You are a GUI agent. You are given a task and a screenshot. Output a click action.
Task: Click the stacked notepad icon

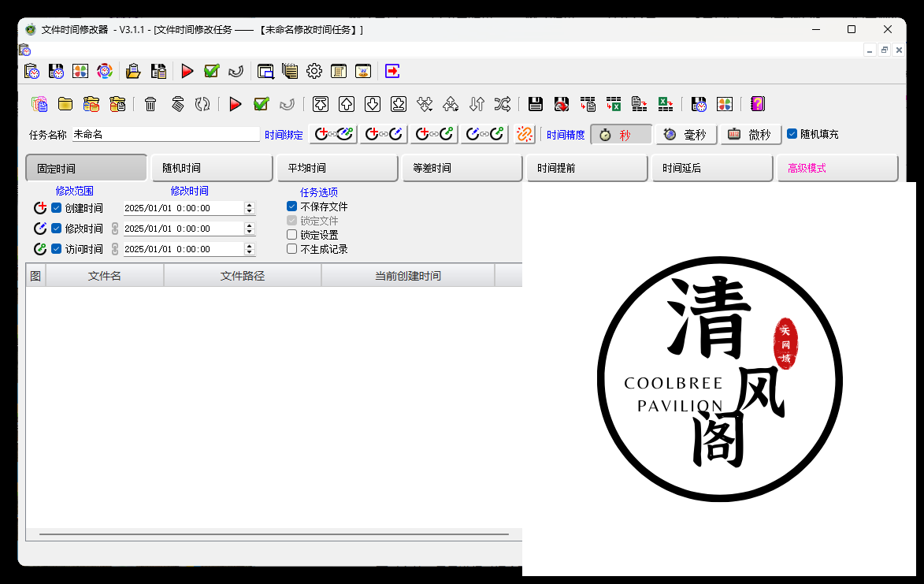click(289, 71)
